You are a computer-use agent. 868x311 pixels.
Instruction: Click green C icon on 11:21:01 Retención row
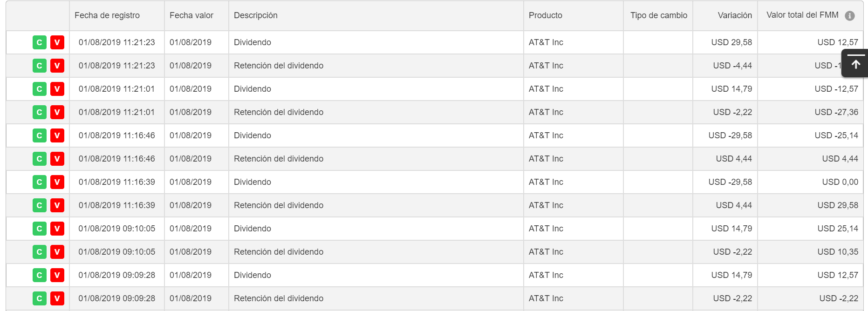coord(40,112)
